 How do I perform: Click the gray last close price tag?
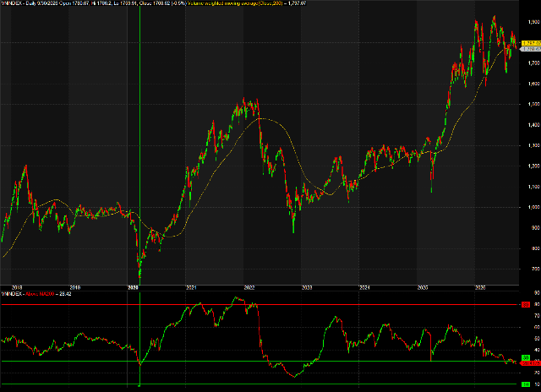531,49
